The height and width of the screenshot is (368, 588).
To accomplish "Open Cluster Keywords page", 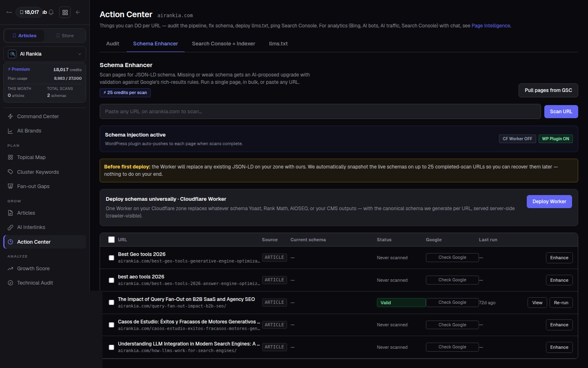I will pos(45,172).
